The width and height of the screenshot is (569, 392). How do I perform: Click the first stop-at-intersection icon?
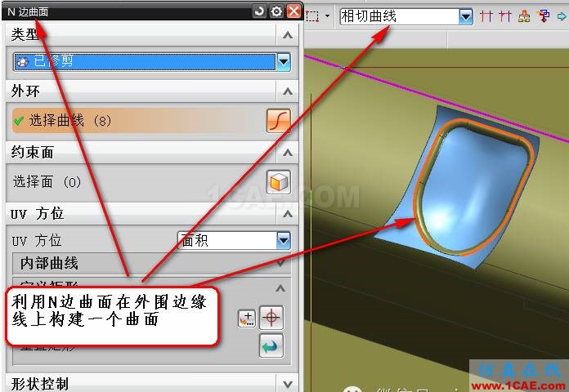pyautogui.click(x=486, y=16)
